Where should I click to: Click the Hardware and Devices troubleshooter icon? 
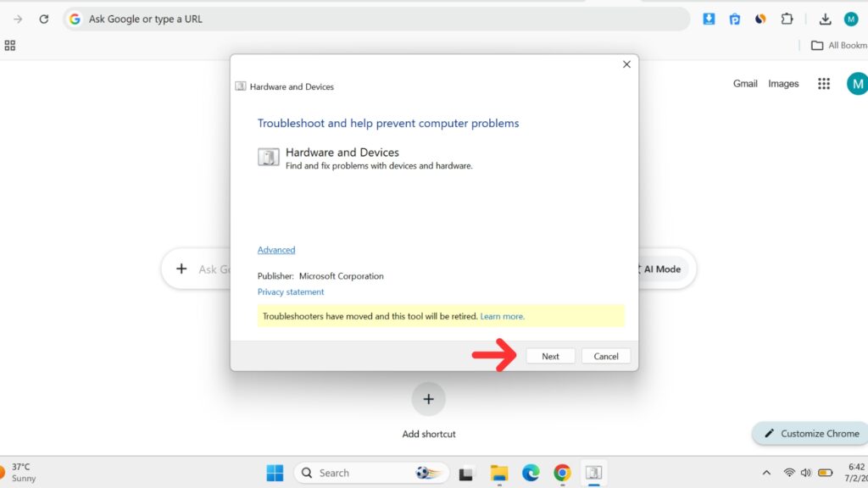(x=269, y=157)
